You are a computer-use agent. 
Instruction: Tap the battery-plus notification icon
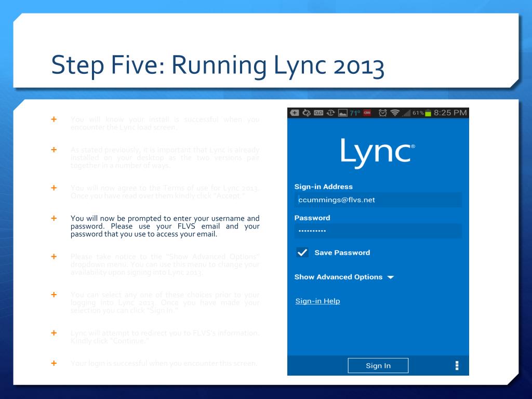[295, 113]
